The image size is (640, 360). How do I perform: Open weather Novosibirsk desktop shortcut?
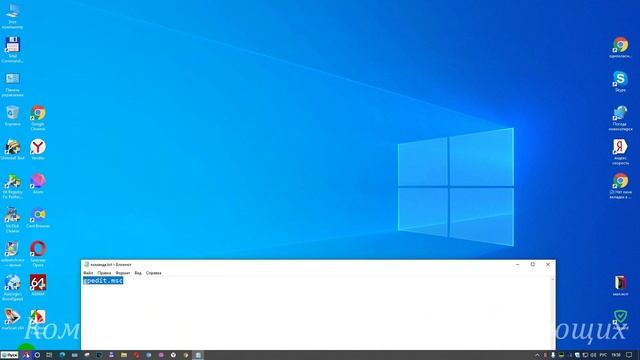620,118
